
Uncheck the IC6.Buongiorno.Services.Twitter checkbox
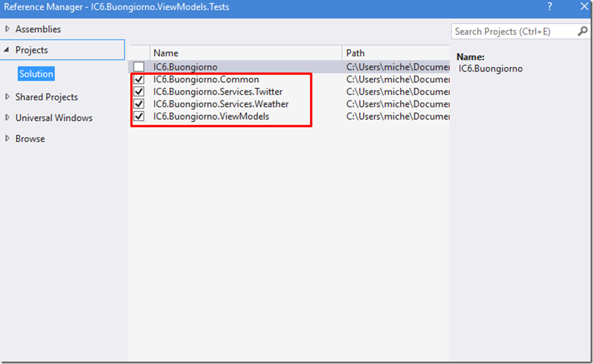(x=139, y=92)
